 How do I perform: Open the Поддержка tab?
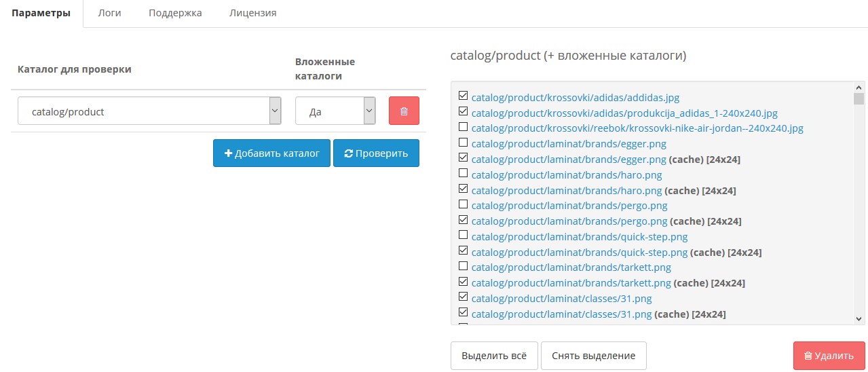(175, 13)
